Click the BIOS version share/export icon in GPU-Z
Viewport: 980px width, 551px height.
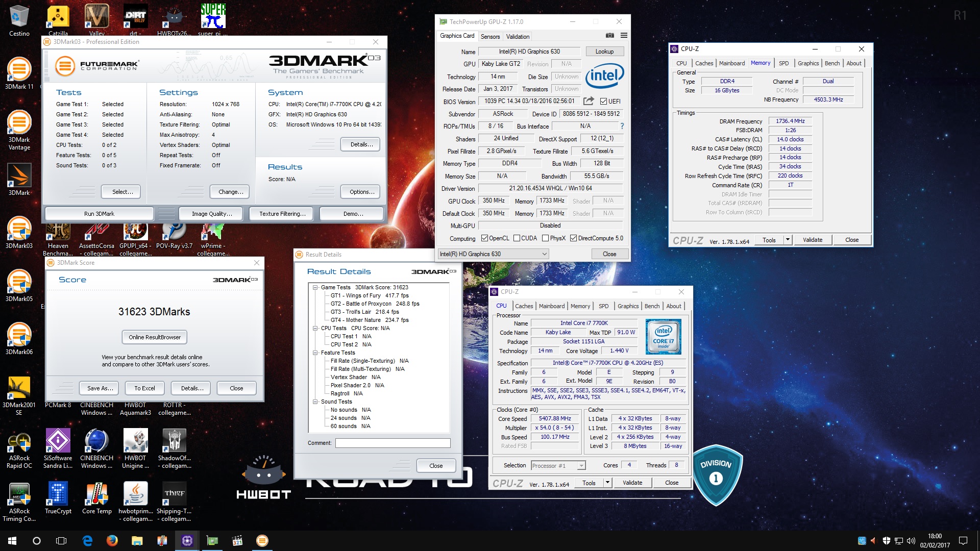(x=589, y=101)
